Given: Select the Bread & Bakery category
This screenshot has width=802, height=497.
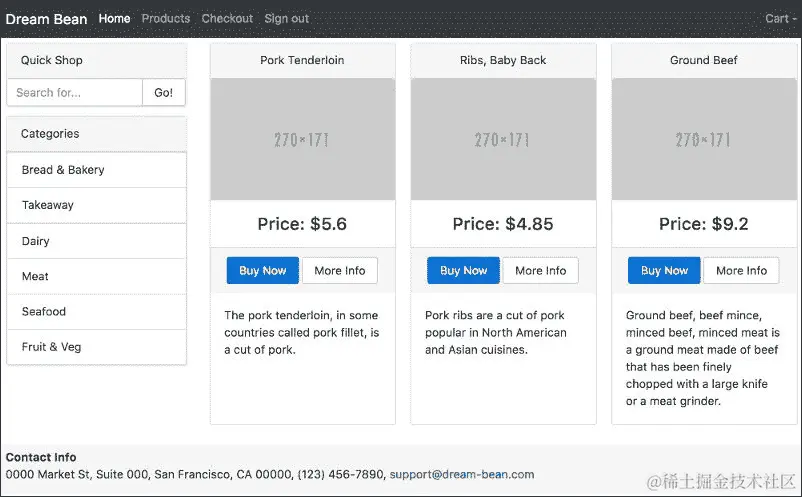Looking at the screenshot, I should coord(97,170).
